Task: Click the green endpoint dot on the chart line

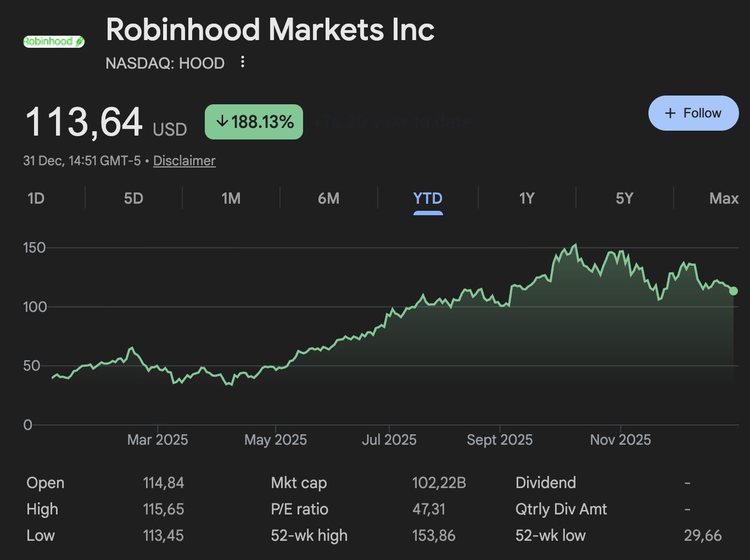Action: (734, 291)
